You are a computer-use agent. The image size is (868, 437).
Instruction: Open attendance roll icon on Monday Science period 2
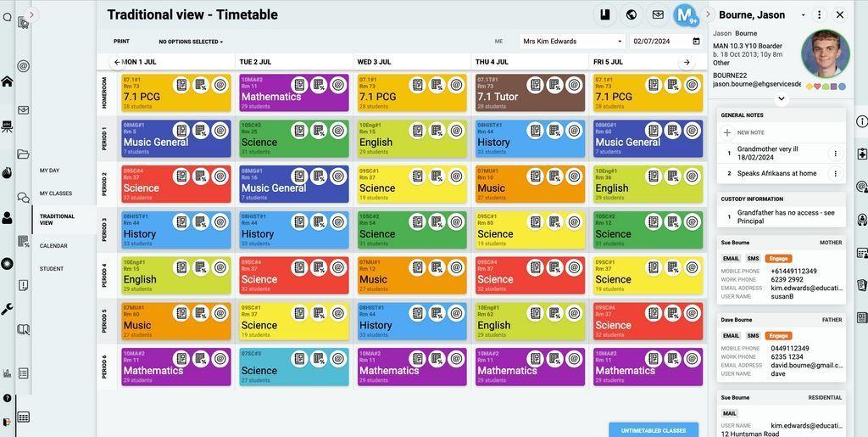click(x=181, y=176)
